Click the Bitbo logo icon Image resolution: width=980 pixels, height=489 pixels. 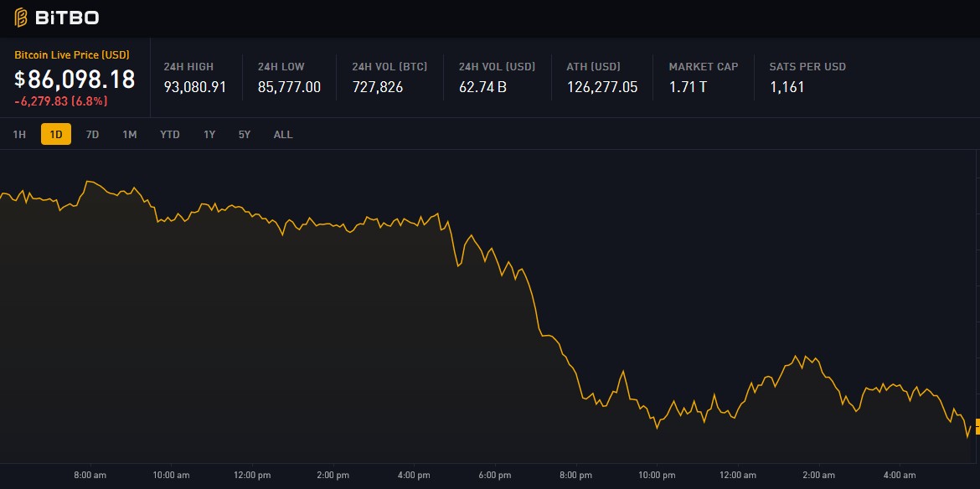(21, 18)
